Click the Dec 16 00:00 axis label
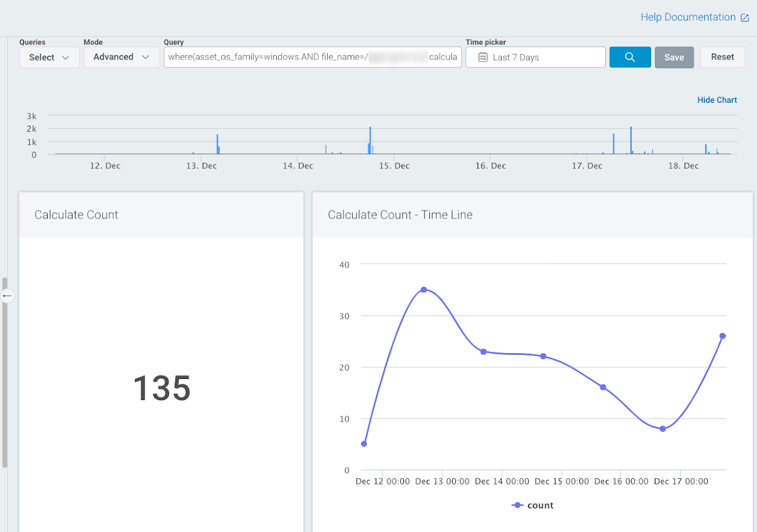Viewport: 757px width, 532px height. click(623, 482)
